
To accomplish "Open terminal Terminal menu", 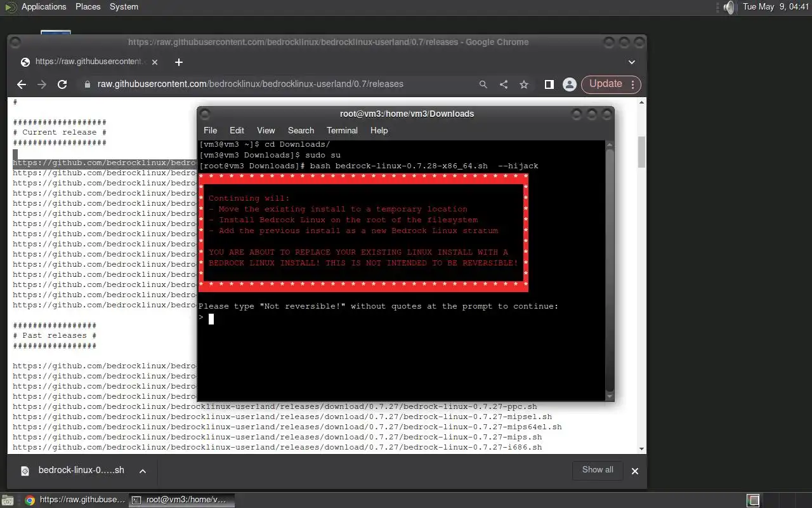I will [x=342, y=130].
